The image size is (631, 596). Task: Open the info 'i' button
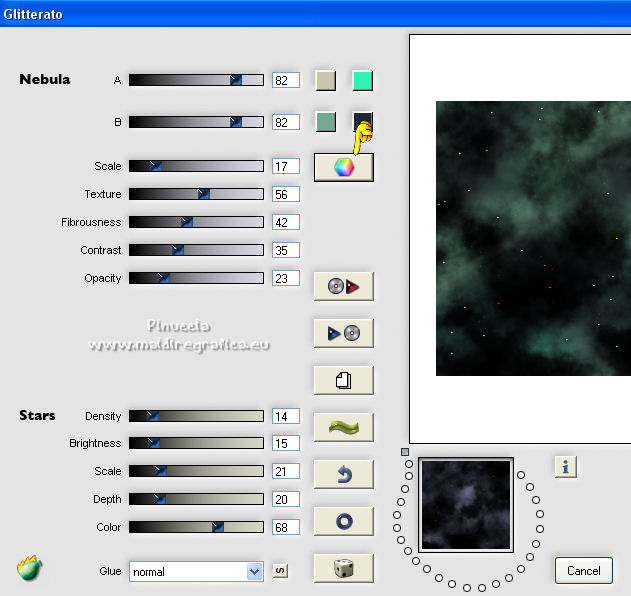[565, 466]
